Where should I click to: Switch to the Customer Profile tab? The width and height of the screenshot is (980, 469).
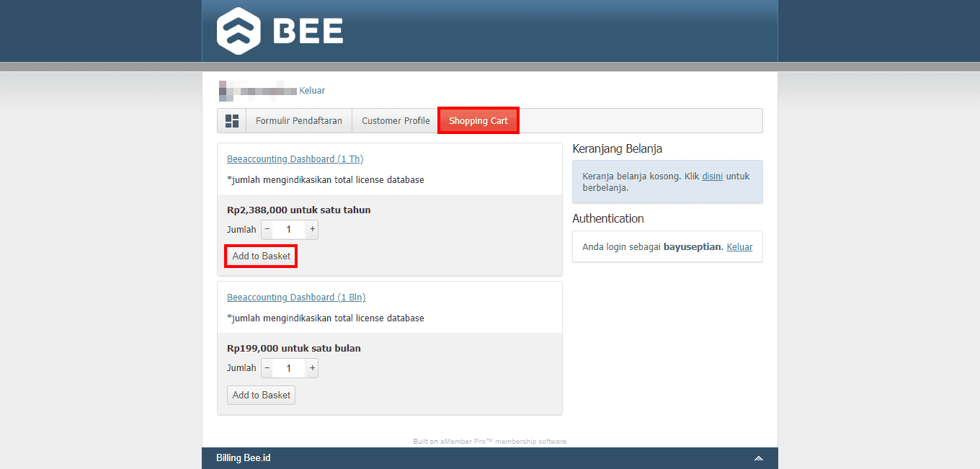click(x=396, y=121)
